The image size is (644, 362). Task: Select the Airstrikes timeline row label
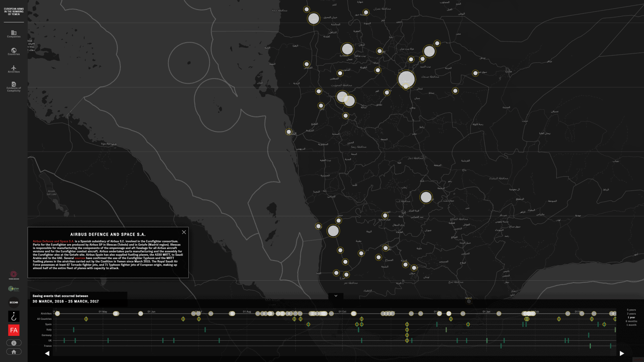coord(46,314)
